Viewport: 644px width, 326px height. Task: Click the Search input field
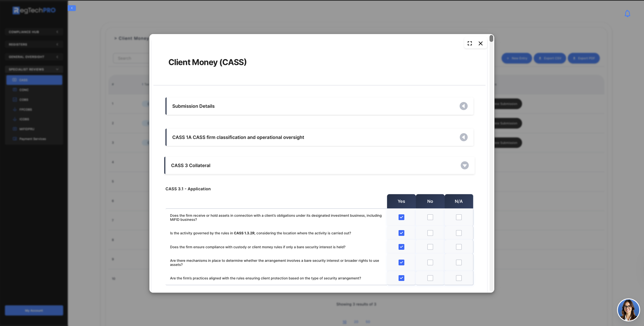pos(131,58)
